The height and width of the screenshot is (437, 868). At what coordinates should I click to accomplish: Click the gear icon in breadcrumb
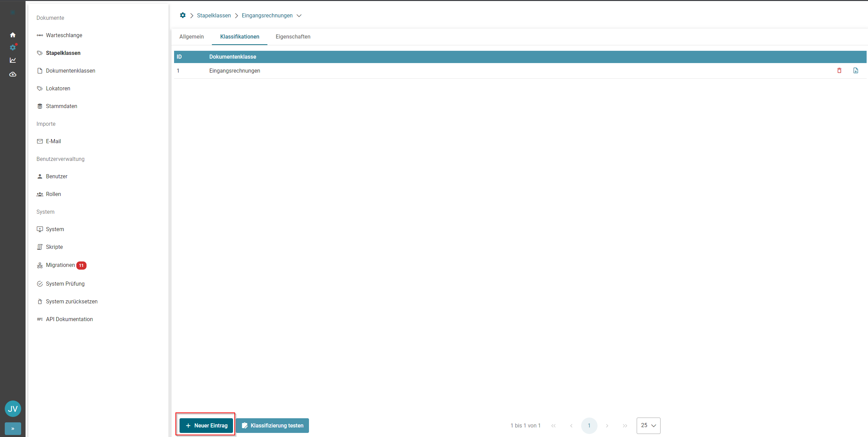click(183, 15)
